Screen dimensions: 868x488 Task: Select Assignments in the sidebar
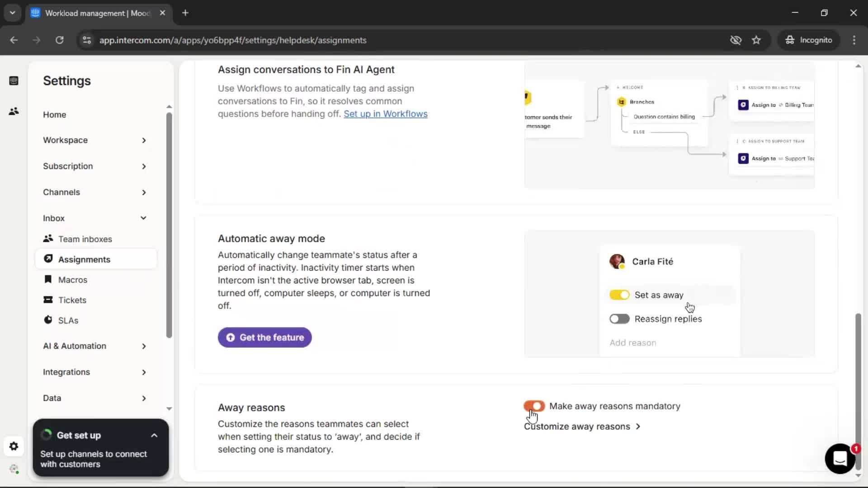tap(96, 259)
